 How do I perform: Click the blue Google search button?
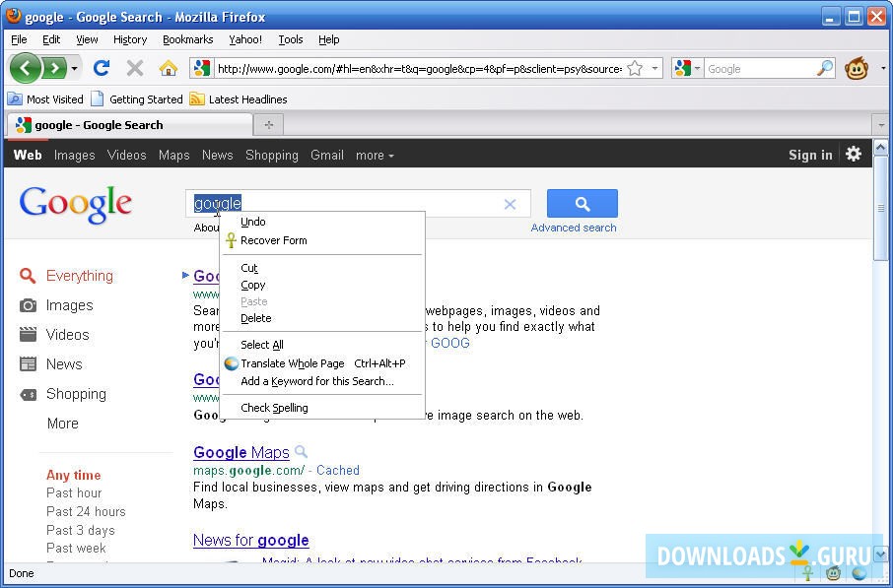[x=583, y=204]
